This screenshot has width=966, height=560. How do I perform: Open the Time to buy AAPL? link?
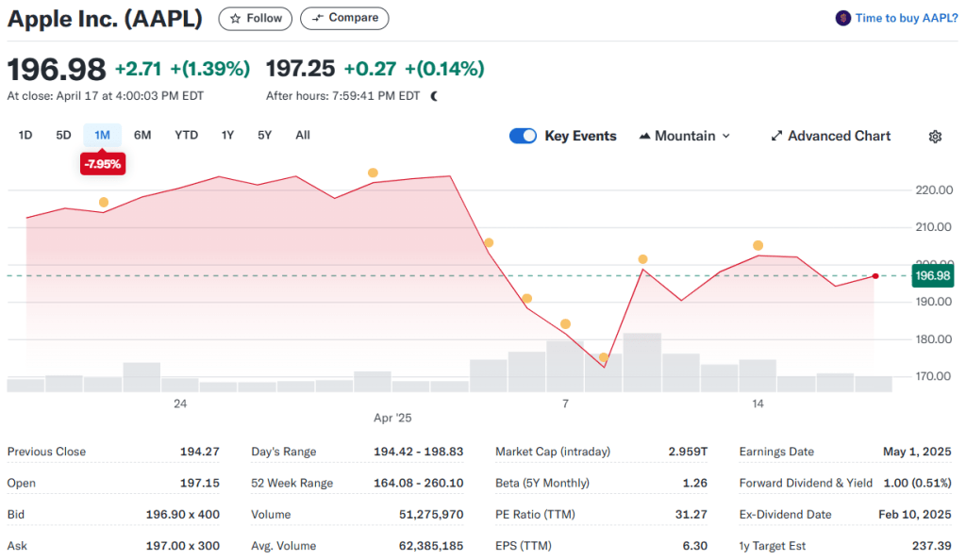coord(907,19)
